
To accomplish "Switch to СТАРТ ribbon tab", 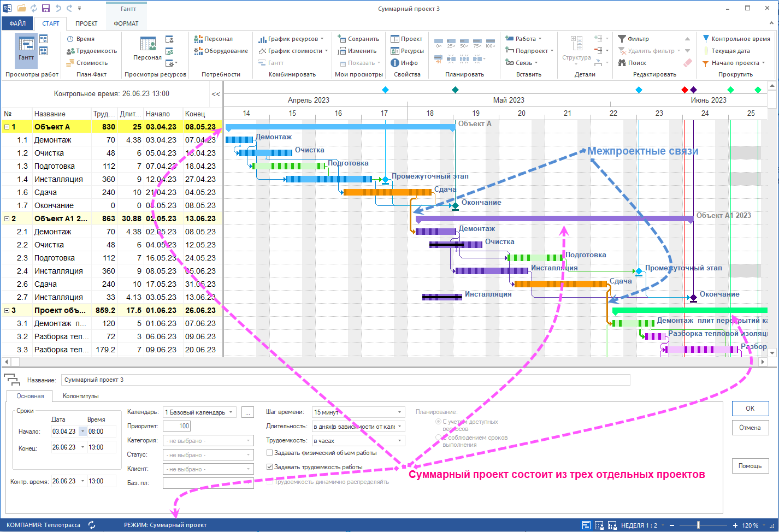I will click(51, 23).
